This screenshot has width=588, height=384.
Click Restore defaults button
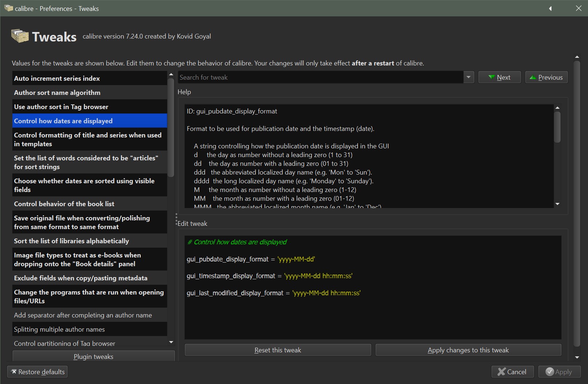point(37,372)
